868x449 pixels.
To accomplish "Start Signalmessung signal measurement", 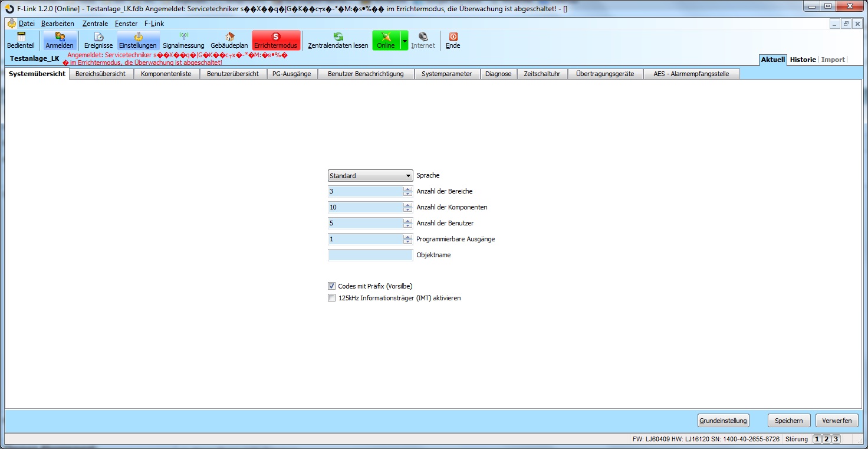I will pos(183,40).
